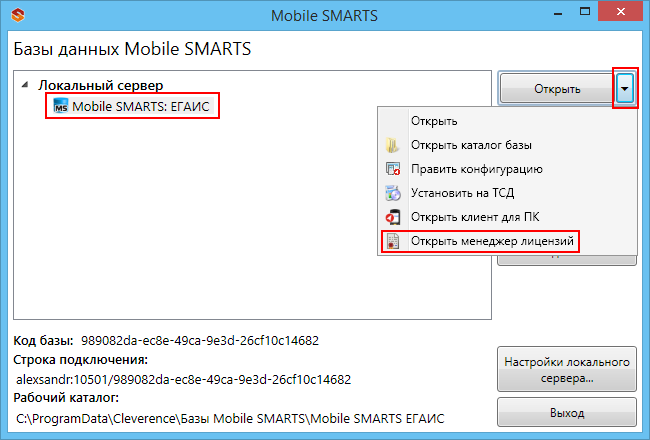The image size is (650, 440).
Task: Close the Mobile SMARTS window
Action: click(621, 12)
